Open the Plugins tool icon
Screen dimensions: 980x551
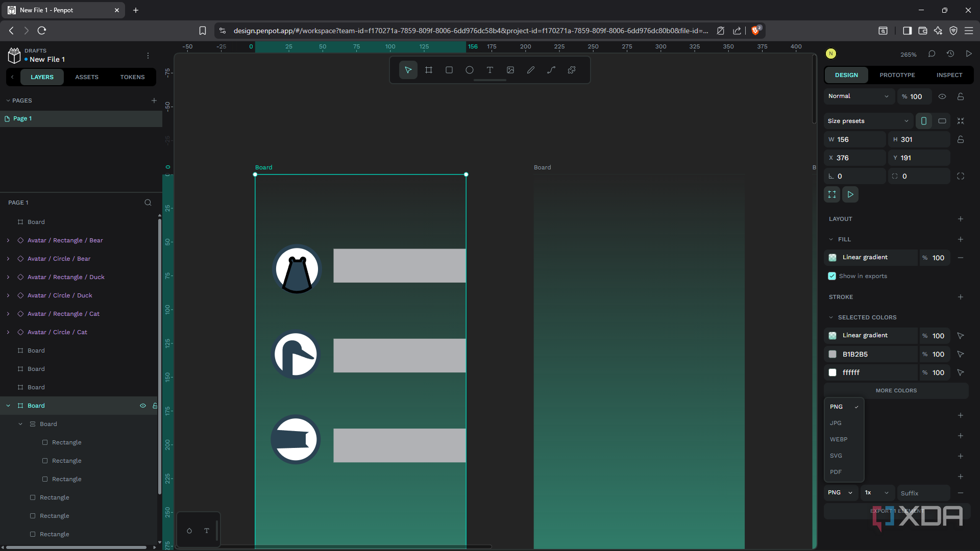(572, 70)
